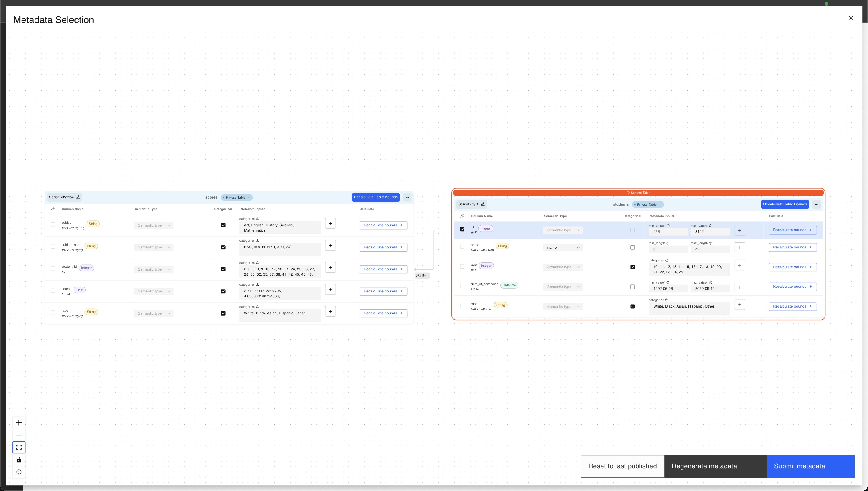Click Reset to last published button
Viewport: 868px width, 491px height.
pos(622,466)
